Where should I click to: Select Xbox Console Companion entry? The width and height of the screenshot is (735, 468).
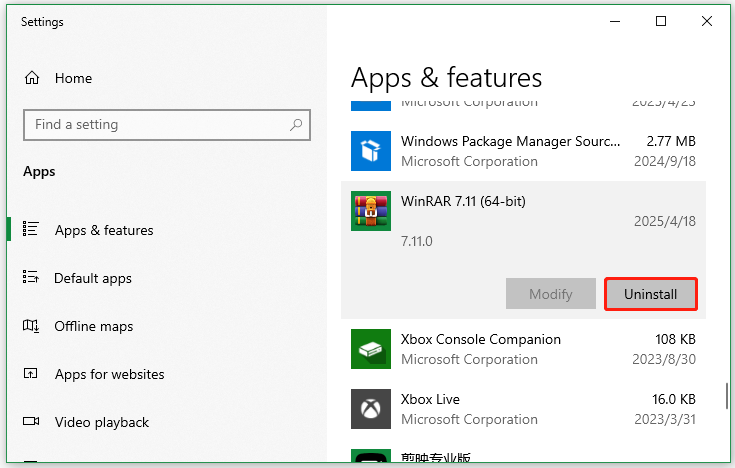click(523, 349)
